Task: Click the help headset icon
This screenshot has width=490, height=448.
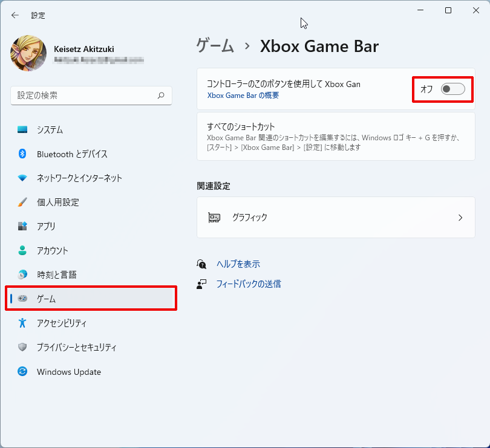Action: [201, 264]
